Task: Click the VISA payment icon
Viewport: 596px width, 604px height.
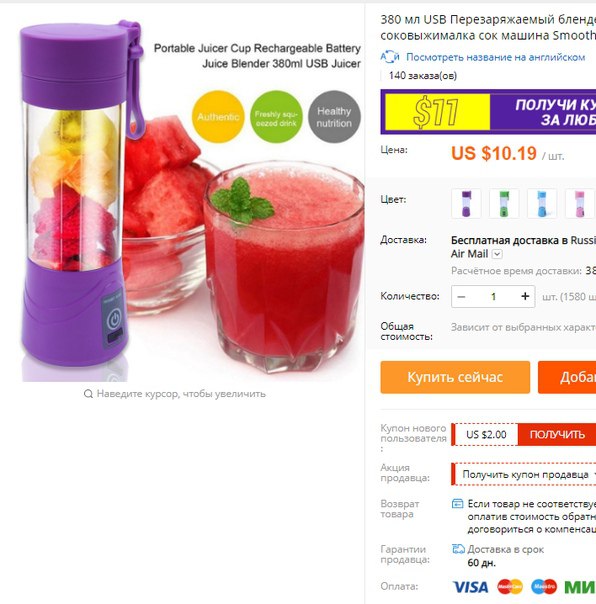Action: 470,587
